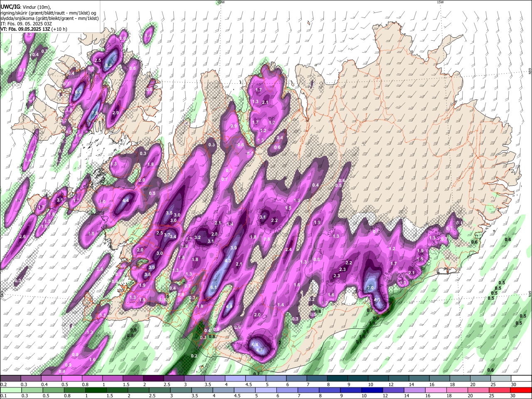Select the 6.1 precipitation value label

(x=214, y=287)
